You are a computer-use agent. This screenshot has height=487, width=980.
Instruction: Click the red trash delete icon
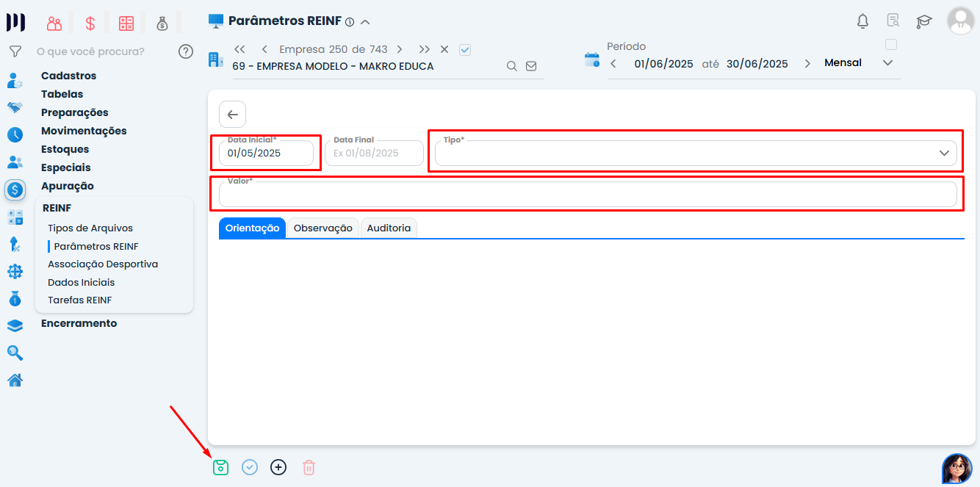[309, 467]
